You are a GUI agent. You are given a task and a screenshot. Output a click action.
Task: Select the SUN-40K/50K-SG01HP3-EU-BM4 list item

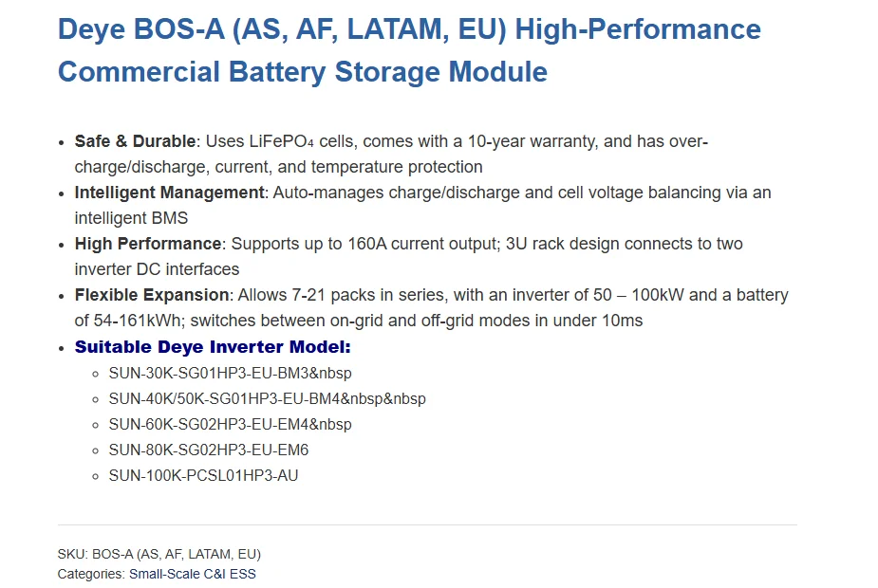(267, 398)
